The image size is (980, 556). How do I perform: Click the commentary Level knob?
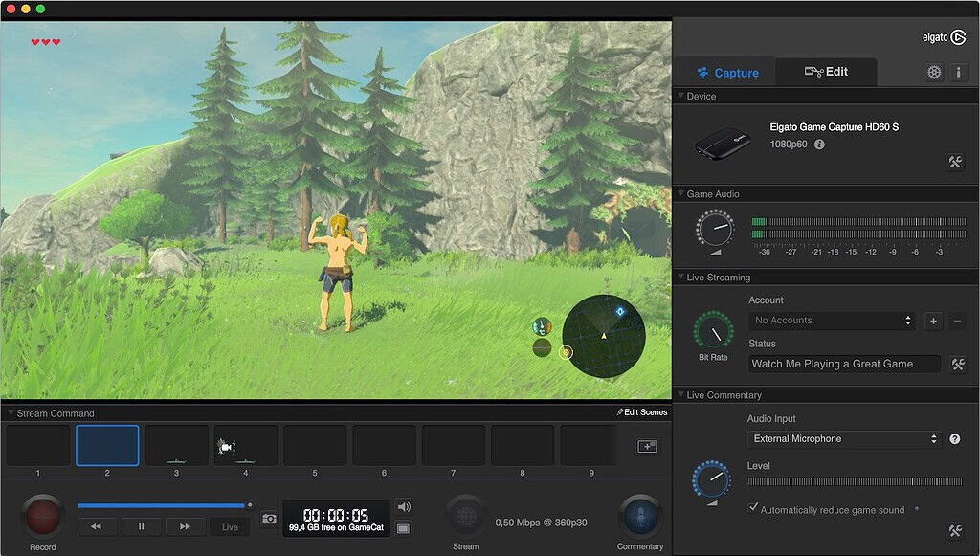[x=711, y=479]
